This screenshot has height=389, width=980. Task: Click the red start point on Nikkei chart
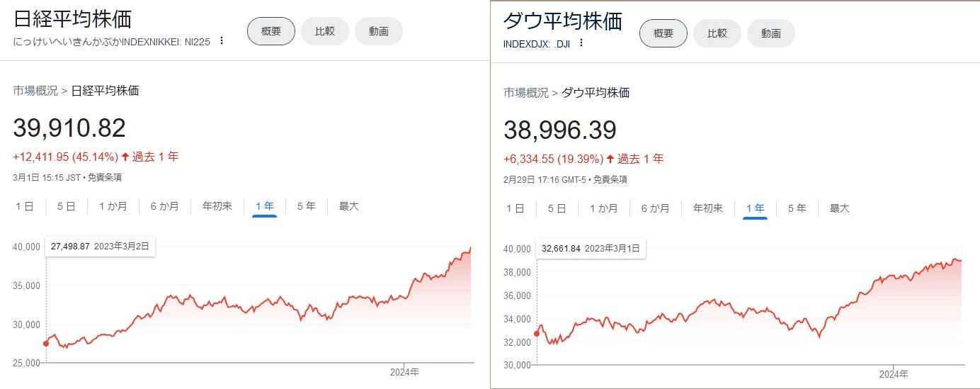tap(47, 344)
